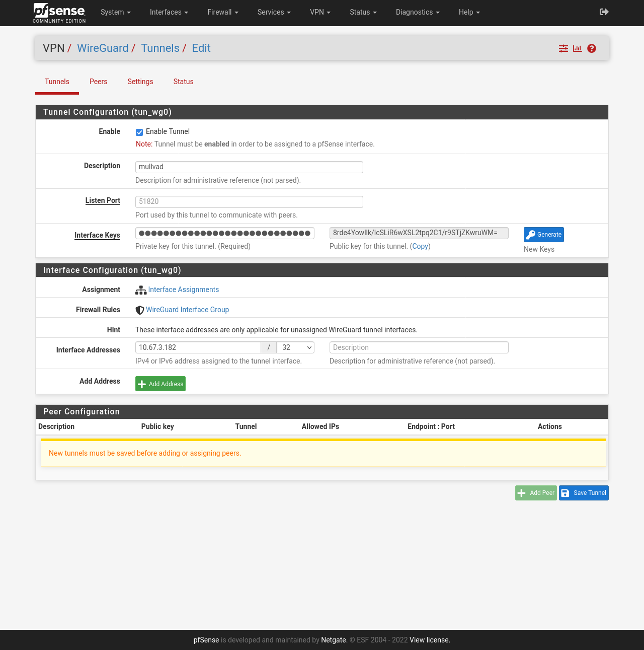Switch to the Settings tab
This screenshot has height=650, width=644.
pos(140,82)
